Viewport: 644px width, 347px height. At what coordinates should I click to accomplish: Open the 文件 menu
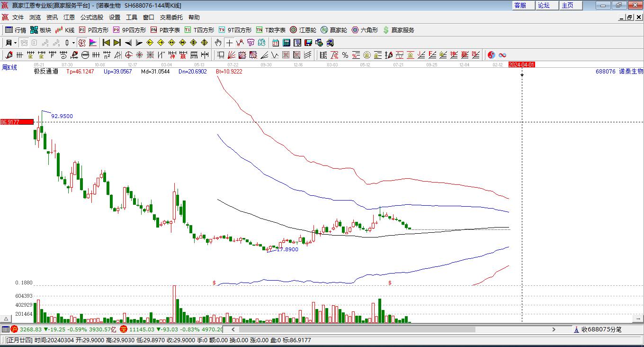[x=18, y=17]
